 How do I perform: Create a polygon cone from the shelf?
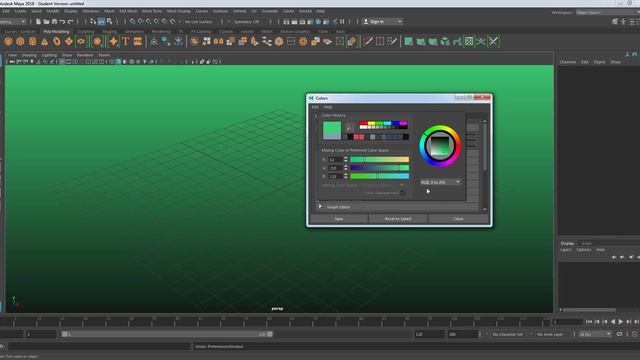pyautogui.click(x=44, y=41)
